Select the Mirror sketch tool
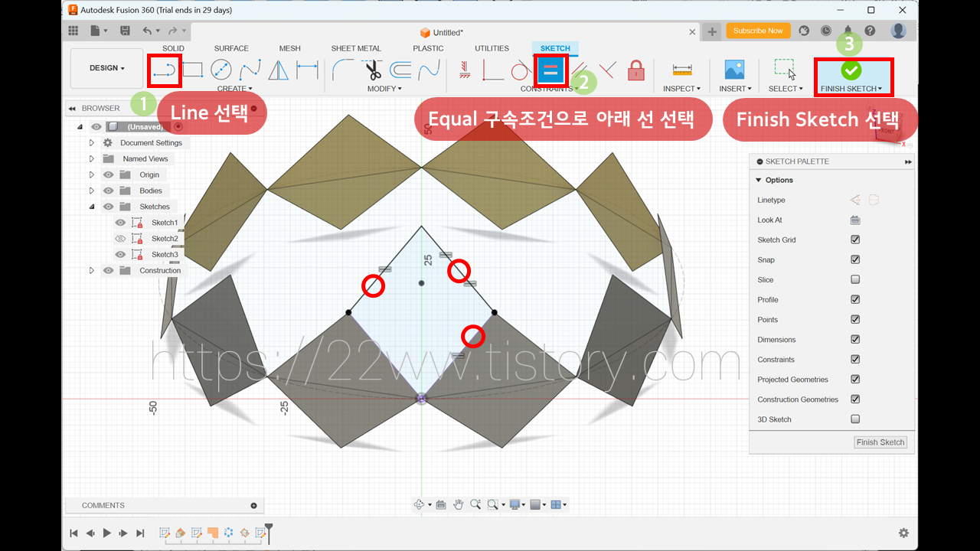Viewport: 980px width, 551px height. 279,70
